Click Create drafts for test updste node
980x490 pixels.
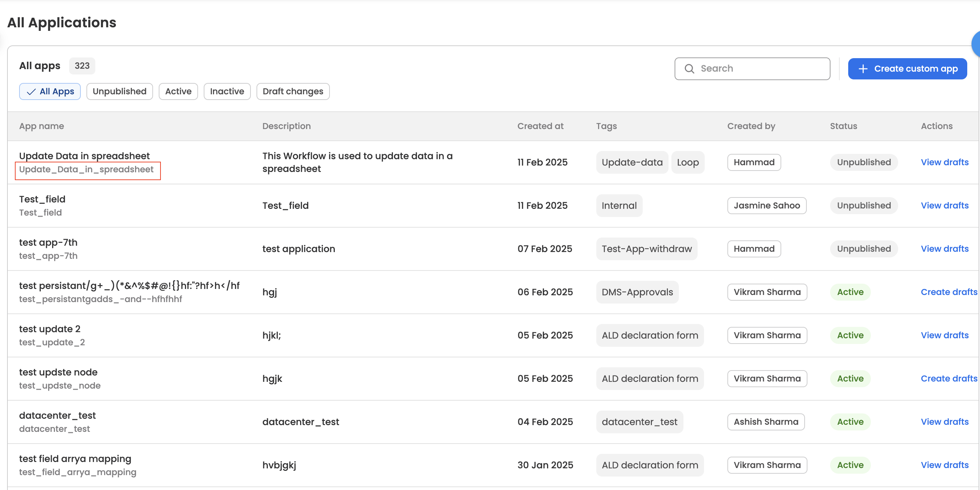(x=948, y=378)
